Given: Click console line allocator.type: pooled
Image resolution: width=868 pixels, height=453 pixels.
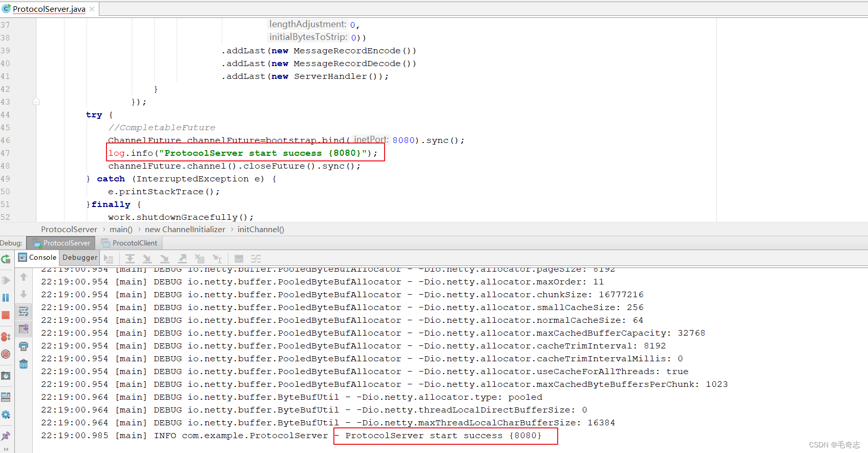Looking at the screenshot, I should [291, 397].
